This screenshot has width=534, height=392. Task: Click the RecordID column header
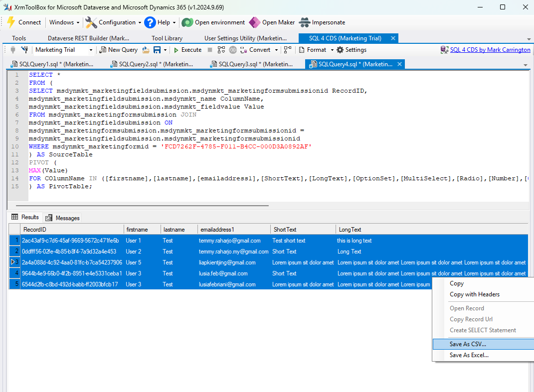point(72,230)
